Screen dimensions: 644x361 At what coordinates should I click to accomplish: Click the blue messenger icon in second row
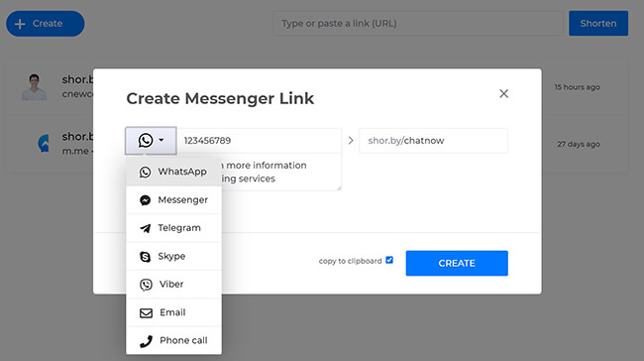pyautogui.click(x=44, y=144)
